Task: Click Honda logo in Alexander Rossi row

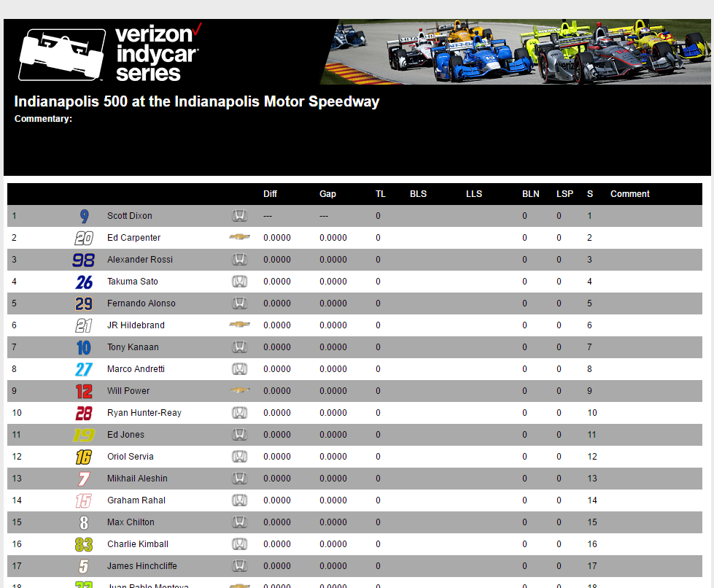Action: 239,259
